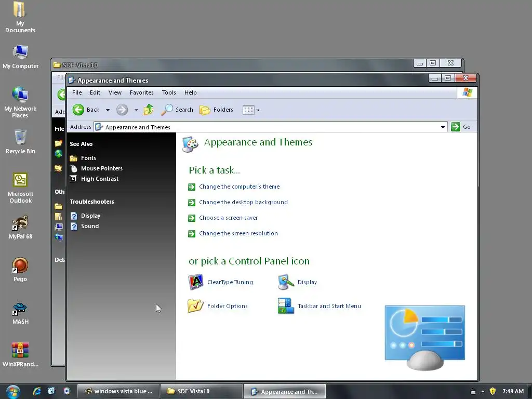Click the grayed Forward arrow button

click(122, 110)
